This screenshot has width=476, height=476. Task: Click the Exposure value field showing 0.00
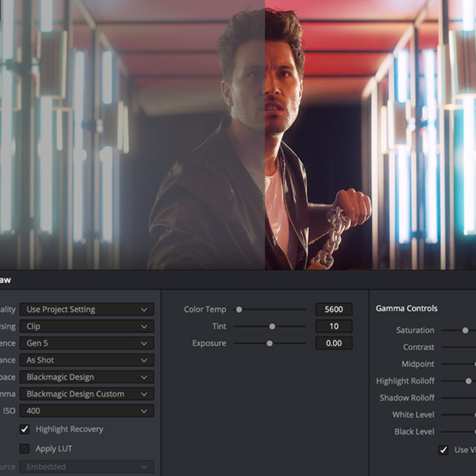[x=334, y=344]
